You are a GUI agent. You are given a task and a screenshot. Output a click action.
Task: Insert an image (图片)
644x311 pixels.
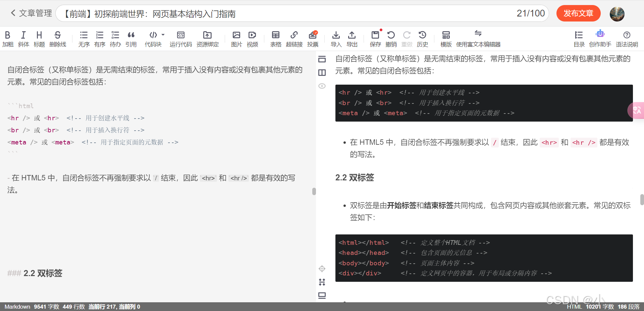click(x=236, y=39)
